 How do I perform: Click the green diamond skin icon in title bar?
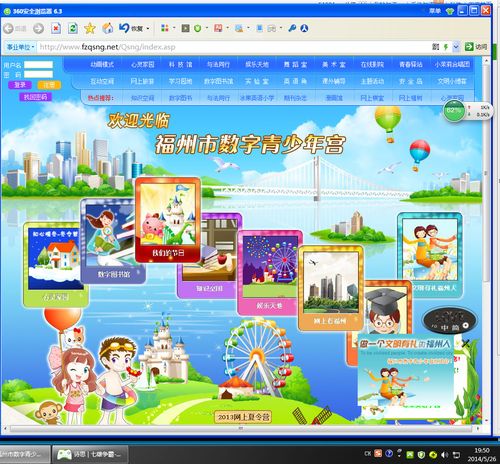(450, 11)
